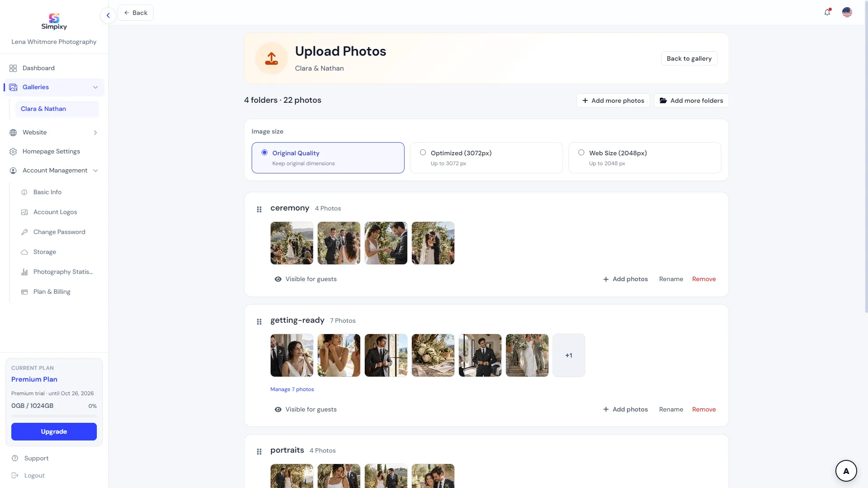Click the Back button at top
868x488 pixels.
pos(135,13)
